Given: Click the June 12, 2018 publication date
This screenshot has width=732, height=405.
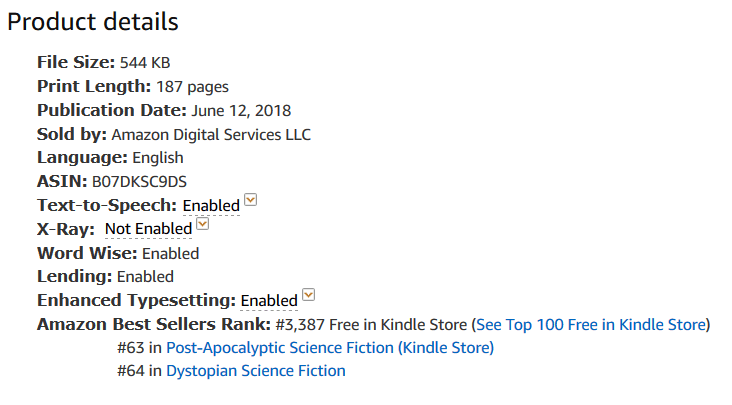Looking at the screenshot, I should click(x=241, y=110).
